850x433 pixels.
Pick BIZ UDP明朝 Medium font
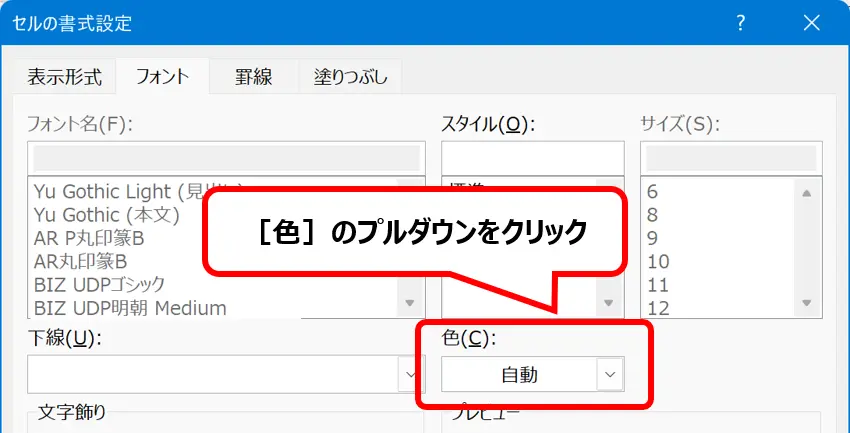[x=130, y=308]
